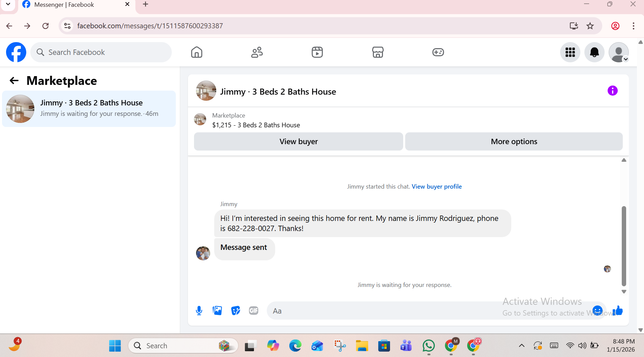This screenshot has width=644, height=357.
Task: Open the Video/Reels icon in the top navigation
Action: 317,52
